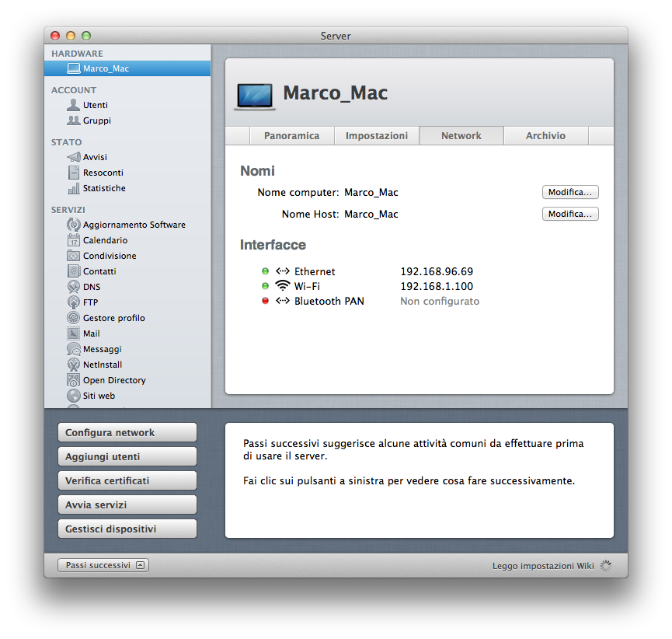This screenshot has height=639, width=672.
Task: Click the SERVIZI section header
Action: tap(68, 210)
